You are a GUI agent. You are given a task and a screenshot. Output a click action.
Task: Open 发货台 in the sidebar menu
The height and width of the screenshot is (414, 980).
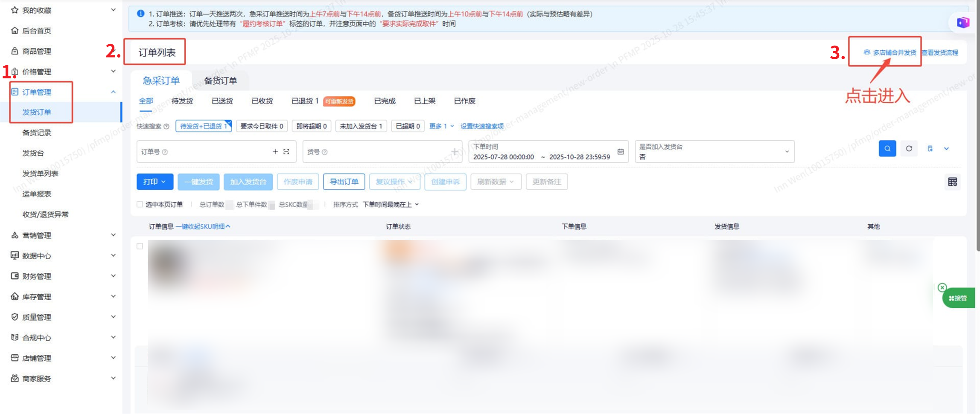coord(33,153)
